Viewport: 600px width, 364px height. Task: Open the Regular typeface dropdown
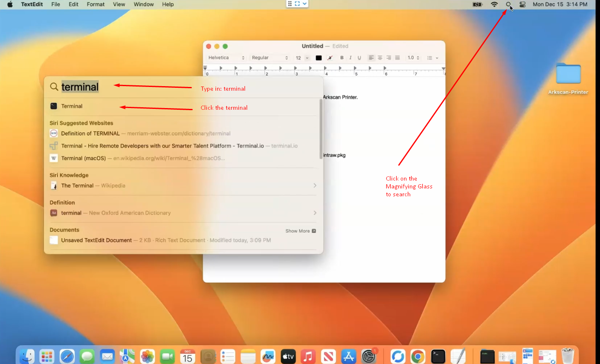pyautogui.click(x=269, y=58)
